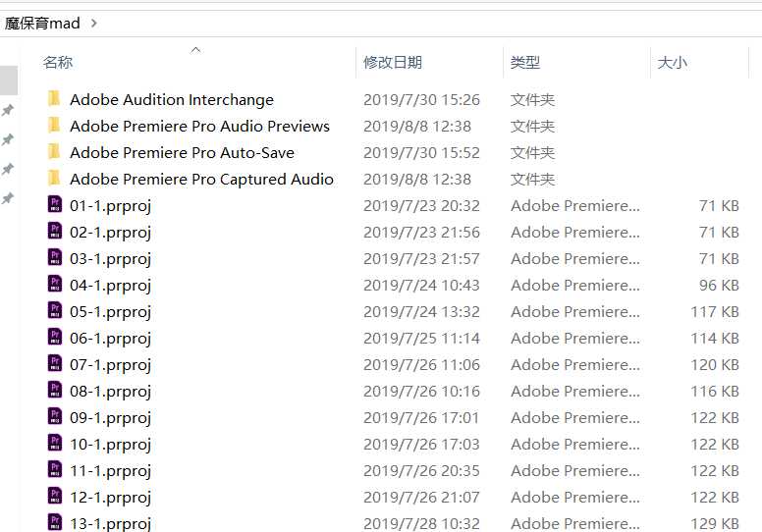Screen dimensions: 762x532
Task: Click the date 2019/7/26 21:07
Action: pyautogui.click(x=421, y=497)
